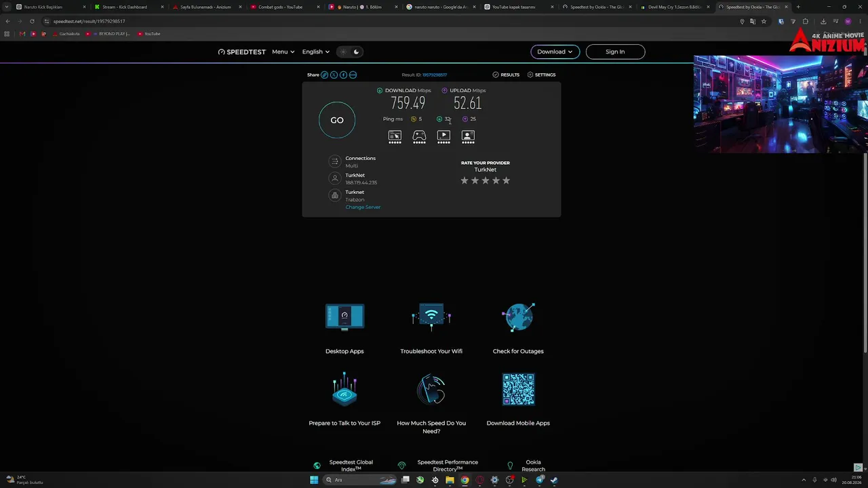
Task: Click the Sign In button
Action: pos(615,52)
